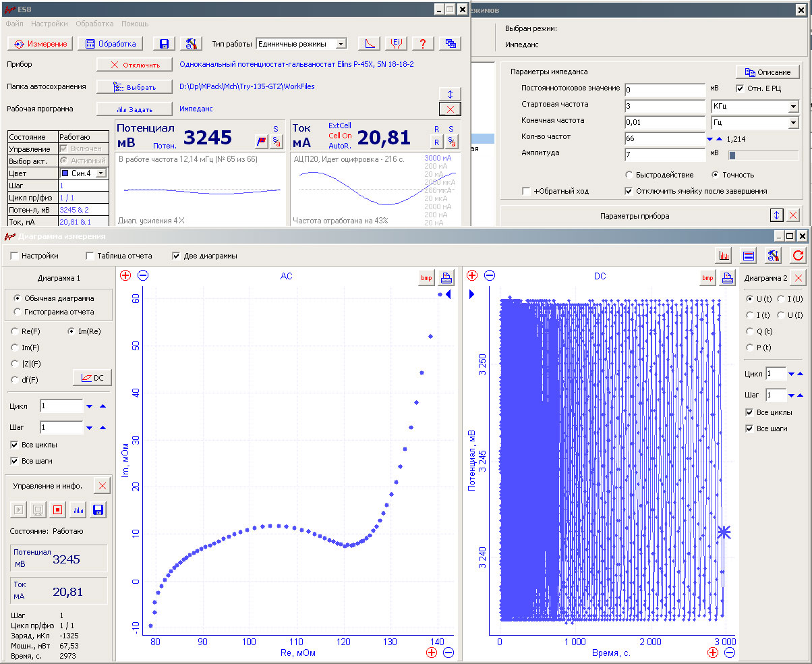Decrease Шаг value in Диаграмма 2
Screen dimensions: 812x664
(792, 395)
